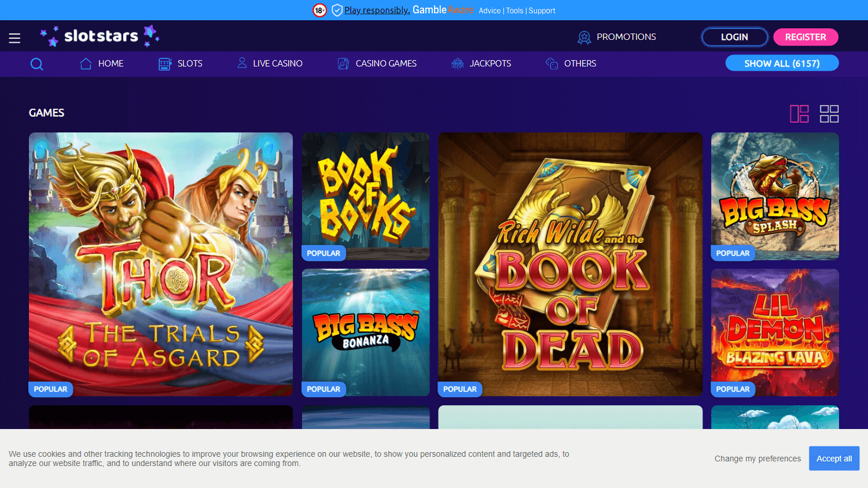
Task: Open the hamburger menu icon
Action: (14, 38)
